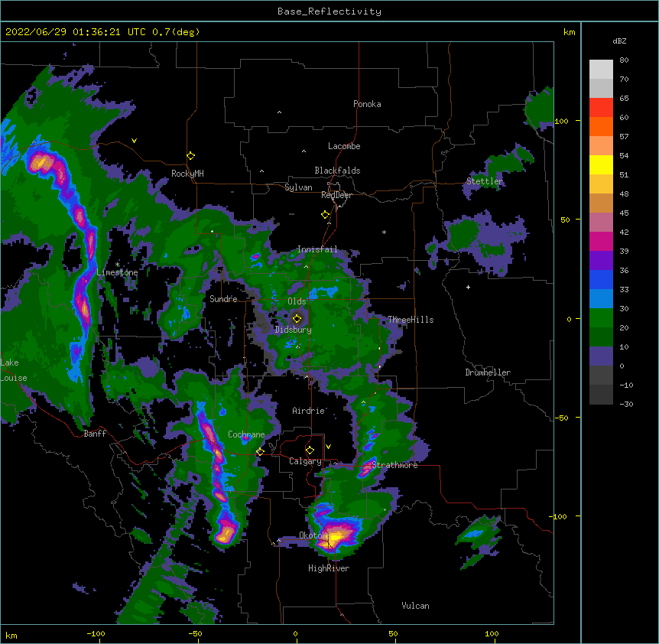Select the blue 33–36 dBZ legend swatch
Image resolution: width=659 pixels, height=644 pixels.
(x=601, y=279)
